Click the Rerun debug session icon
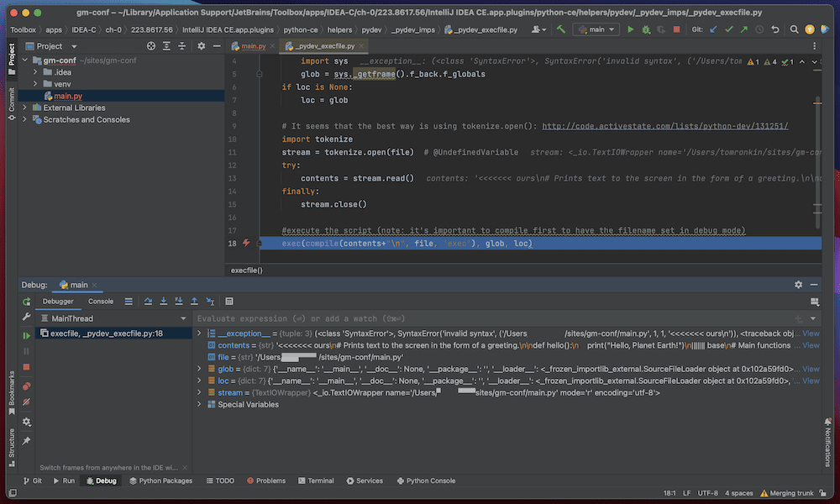Viewport: 840px width, 504px height. [26, 301]
